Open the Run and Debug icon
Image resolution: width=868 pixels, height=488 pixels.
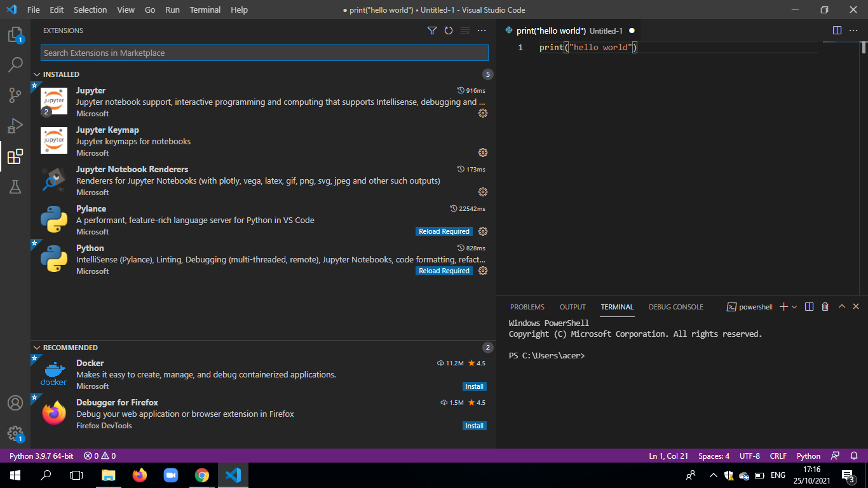(x=15, y=125)
